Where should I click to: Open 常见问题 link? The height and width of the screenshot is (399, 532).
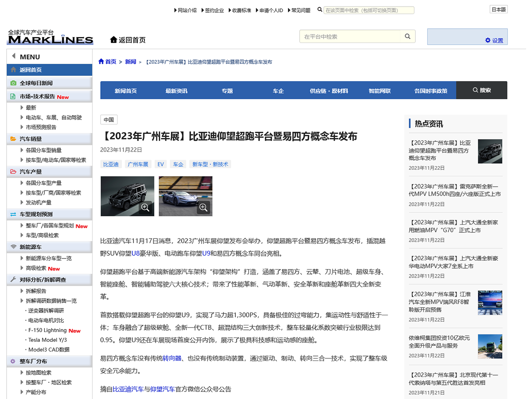click(x=299, y=10)
